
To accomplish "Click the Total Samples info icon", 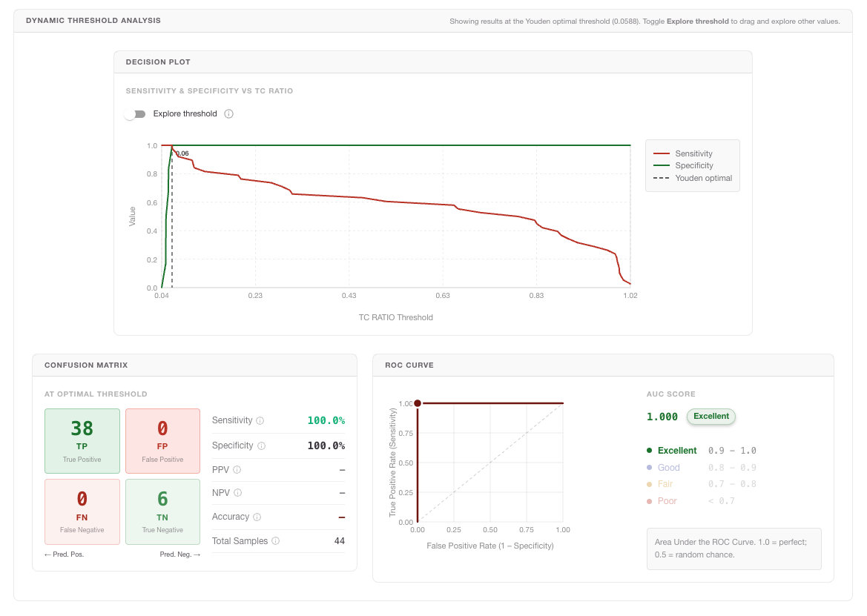I will coord(276,541).
